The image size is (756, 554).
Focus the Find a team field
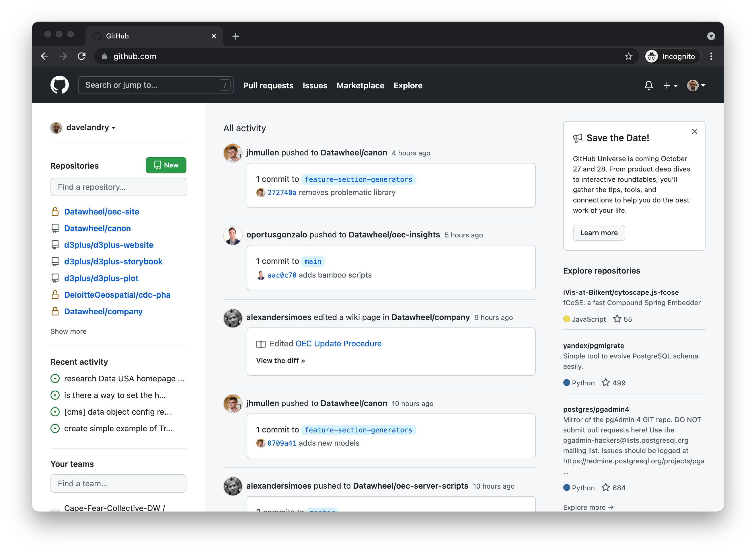pos(118,483)
